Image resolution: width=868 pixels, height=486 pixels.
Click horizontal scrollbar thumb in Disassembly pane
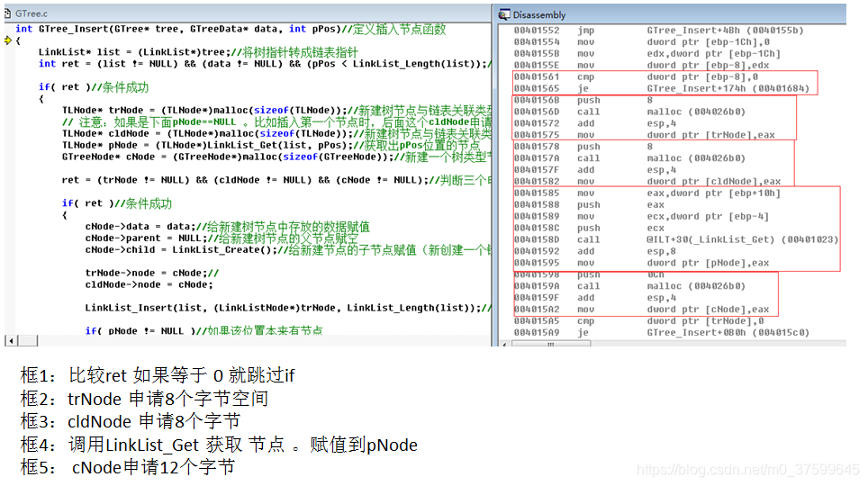click(x=551, y=344)
